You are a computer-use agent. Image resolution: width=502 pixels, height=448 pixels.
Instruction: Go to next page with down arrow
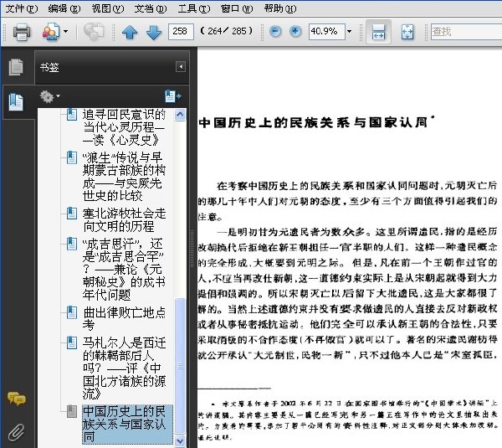[x=154, y=32]
